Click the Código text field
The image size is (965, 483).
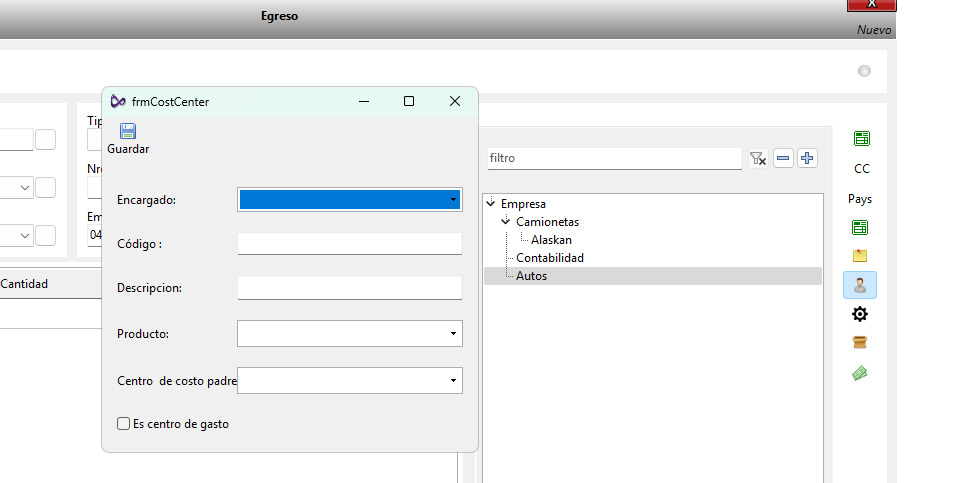[x=349, y=244]
